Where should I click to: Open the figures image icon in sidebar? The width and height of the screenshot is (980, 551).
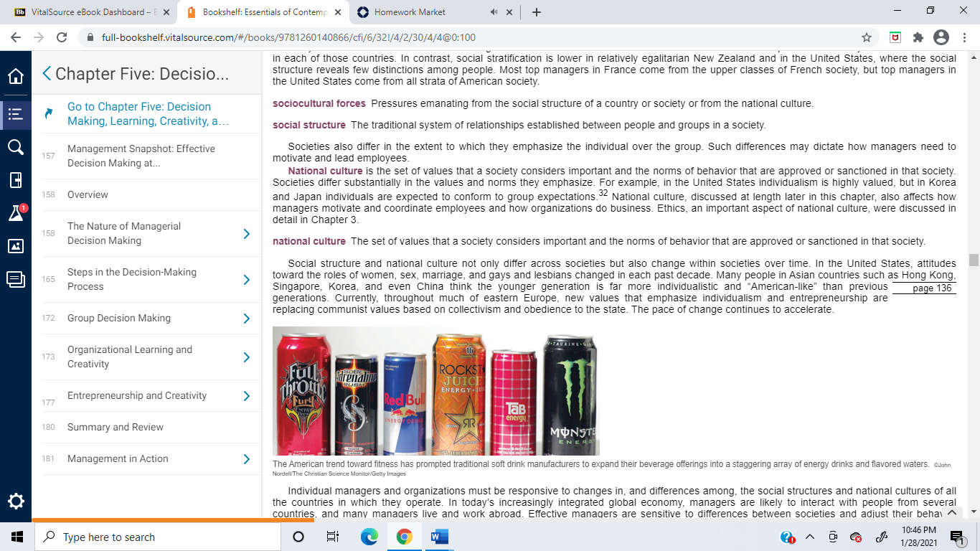16,246
